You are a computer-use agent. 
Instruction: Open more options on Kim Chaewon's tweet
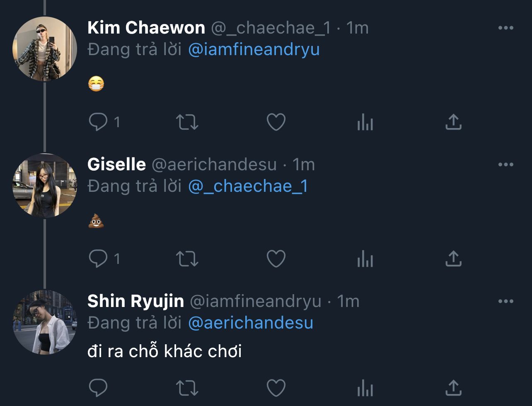pos(505,28)
